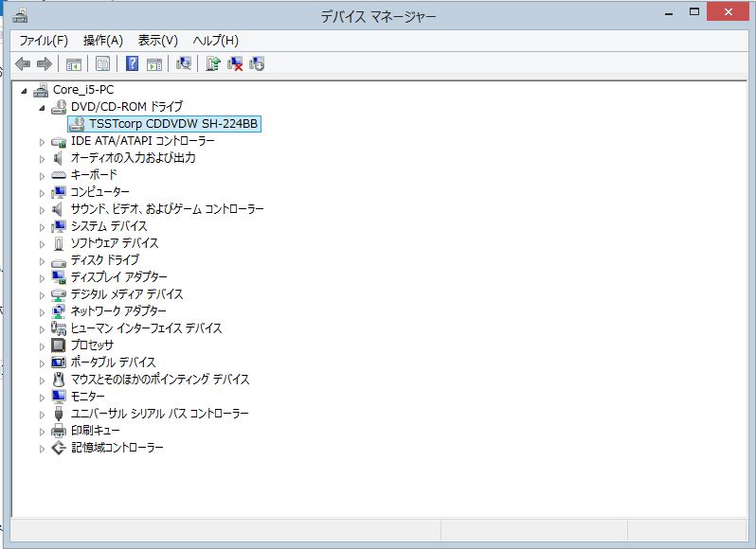Collapse the DVD/CD-ROM ドライブ node
Viewport: 756px width, 549px height.
pos(42,108)
